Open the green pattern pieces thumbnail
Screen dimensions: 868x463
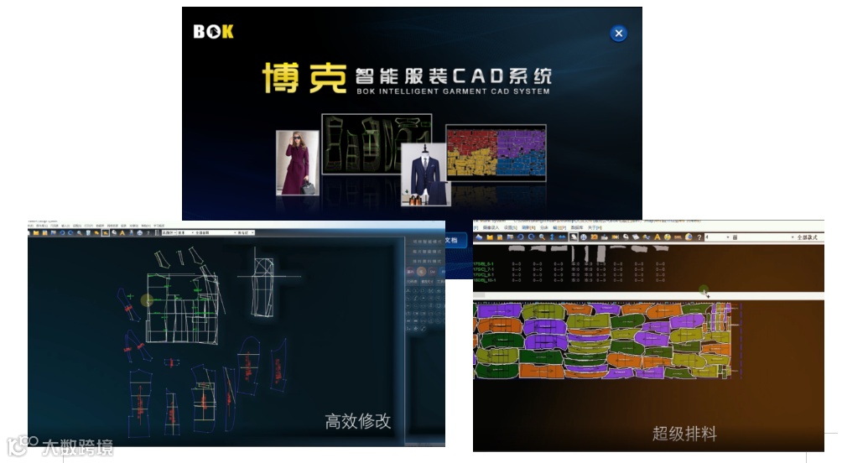377,144
